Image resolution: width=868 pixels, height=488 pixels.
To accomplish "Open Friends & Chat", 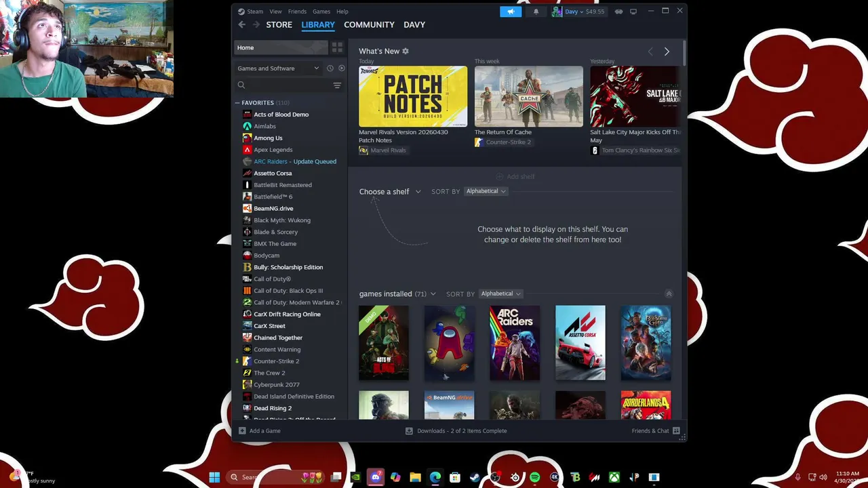I will [655, 431].
